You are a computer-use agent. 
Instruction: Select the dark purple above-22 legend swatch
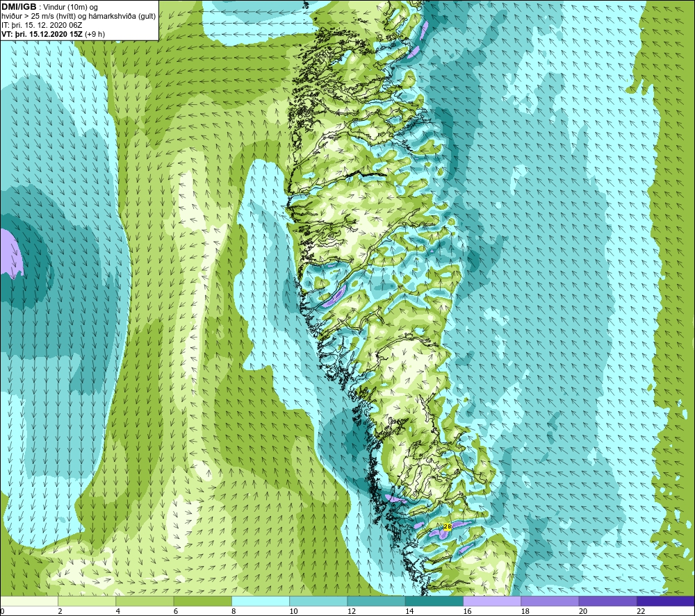666,601
